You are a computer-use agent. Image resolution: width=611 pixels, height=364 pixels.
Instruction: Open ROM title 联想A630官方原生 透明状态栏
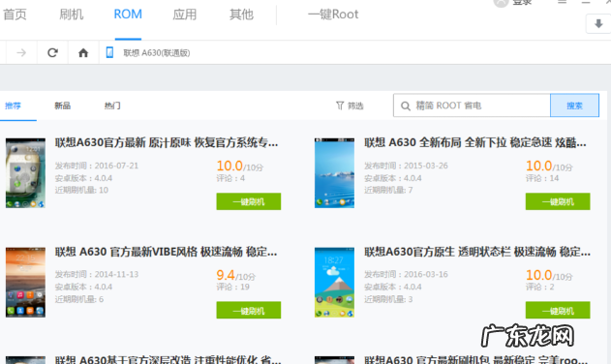coord(477,252)
